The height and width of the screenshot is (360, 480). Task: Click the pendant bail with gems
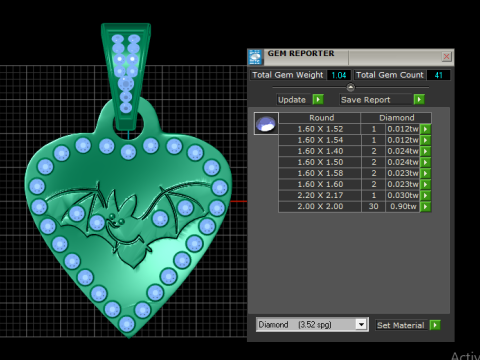[126, 76]
